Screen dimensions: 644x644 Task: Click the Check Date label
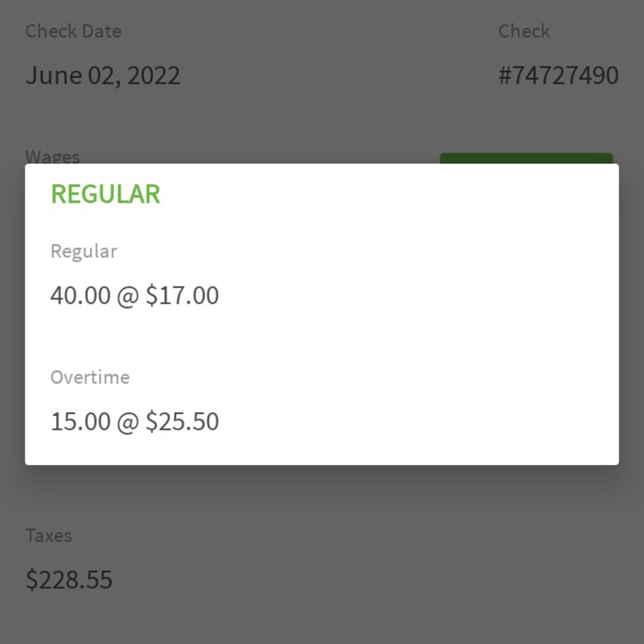(x=73, y=31)
